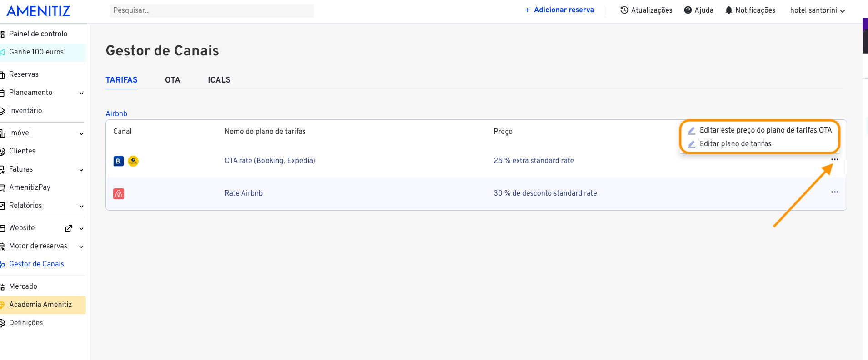The height and width of the screenshot is (360, 868).
Task: Switch to the ICALS tab
Action: tap(219, 80)
